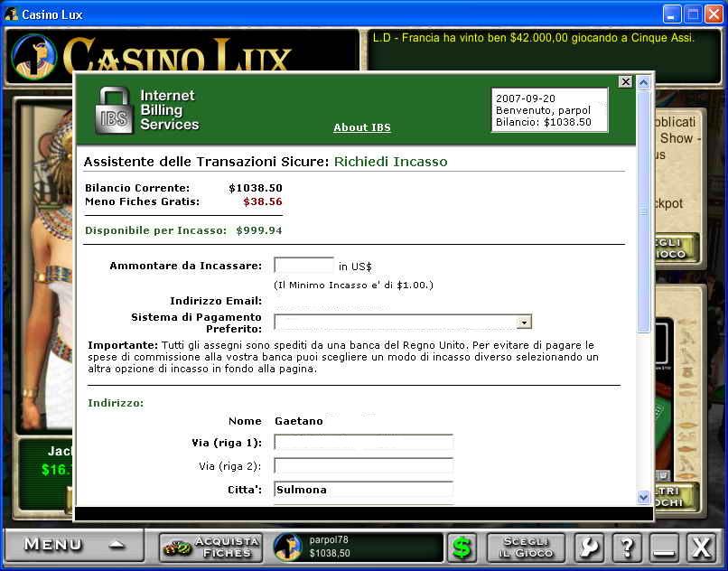The width and height of the screenshot is (728, 571).
Task: Click the Scegli il Gioco button
Action: click(x=526, y=548)
